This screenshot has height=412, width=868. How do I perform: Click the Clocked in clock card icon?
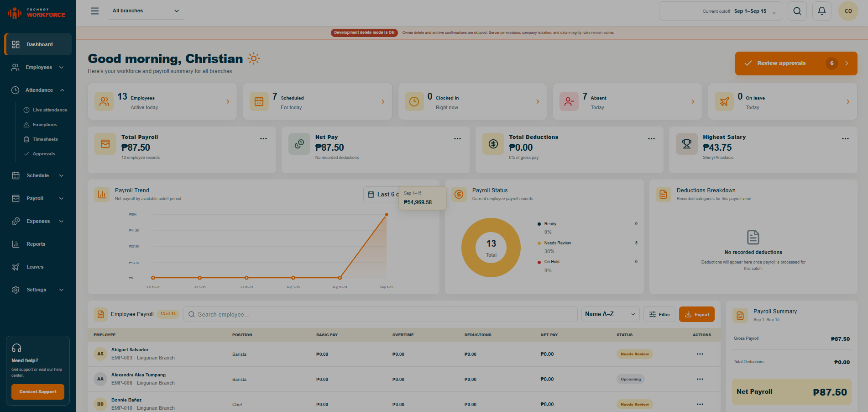(x=414, y=101)
